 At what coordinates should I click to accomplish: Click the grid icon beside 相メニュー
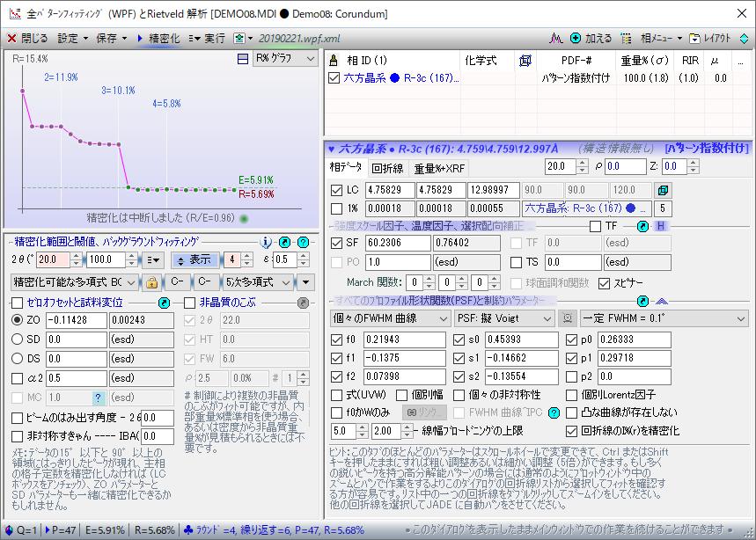pos(626,39)
